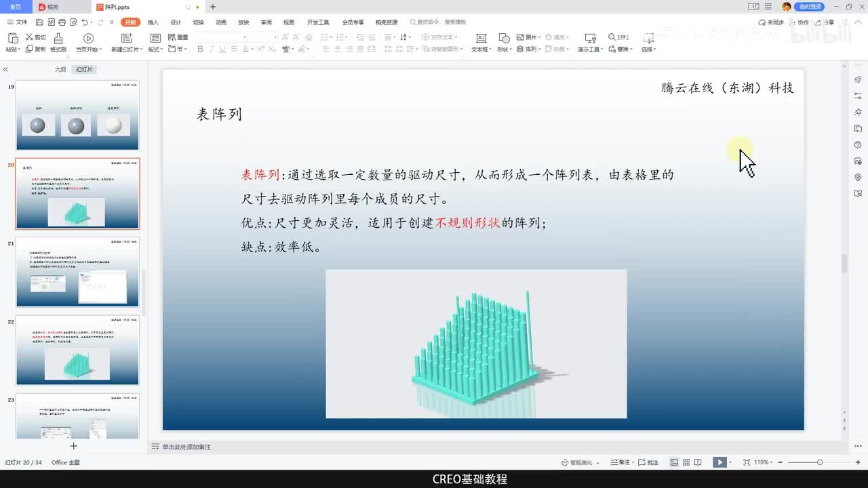The image size is (868, 488).
Task: Click the New Slide (新建幻灯片) icon
Action: (x=127, y=38)
